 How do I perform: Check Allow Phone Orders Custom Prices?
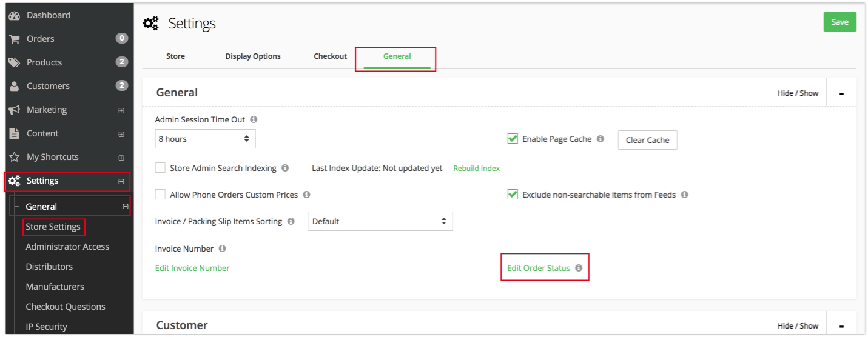click(160, 195)
